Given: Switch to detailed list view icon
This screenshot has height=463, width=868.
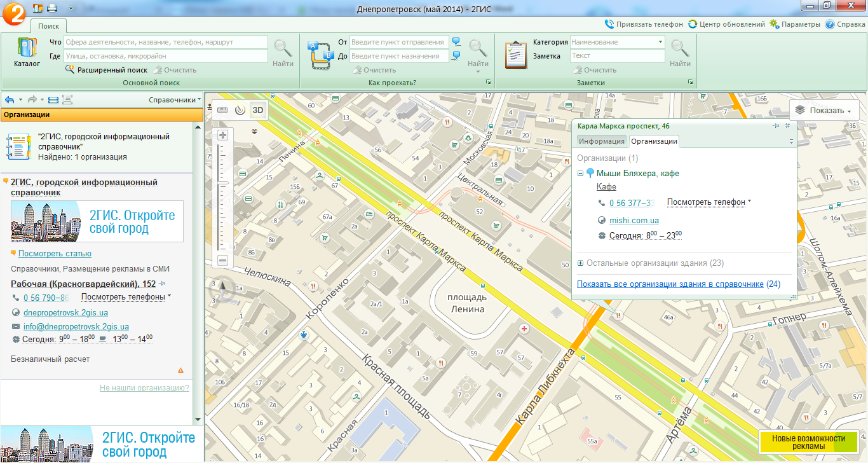Looking at the screenshot, I should point(67,100).
